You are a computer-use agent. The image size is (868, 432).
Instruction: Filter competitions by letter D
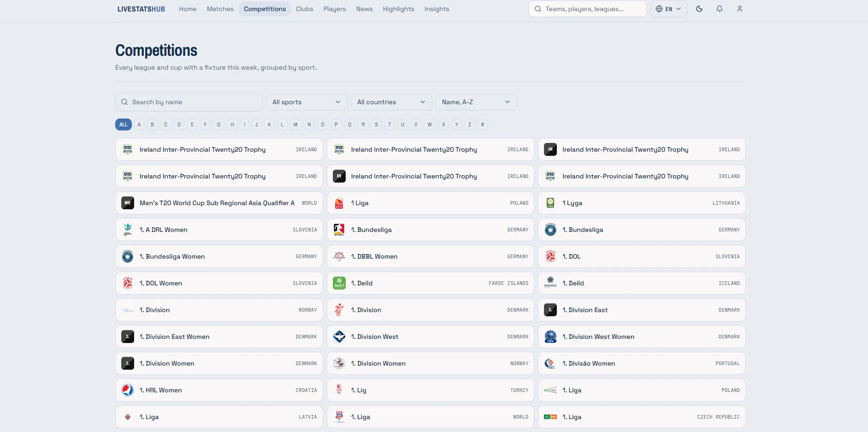pyautogui.click(x=179, y=124)
